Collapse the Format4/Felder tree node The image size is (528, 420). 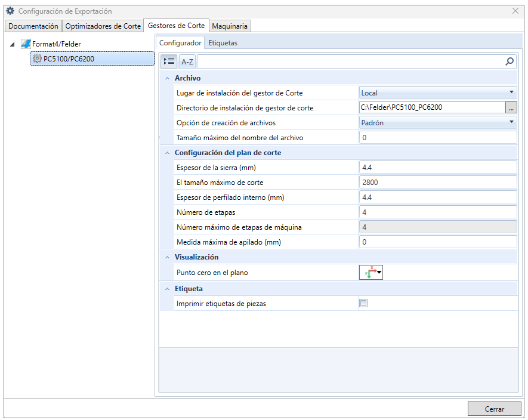click(13, 44)
